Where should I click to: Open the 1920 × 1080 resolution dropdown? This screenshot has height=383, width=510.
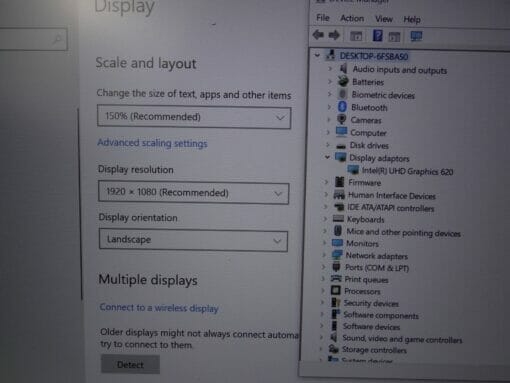[x=194, y=193]
